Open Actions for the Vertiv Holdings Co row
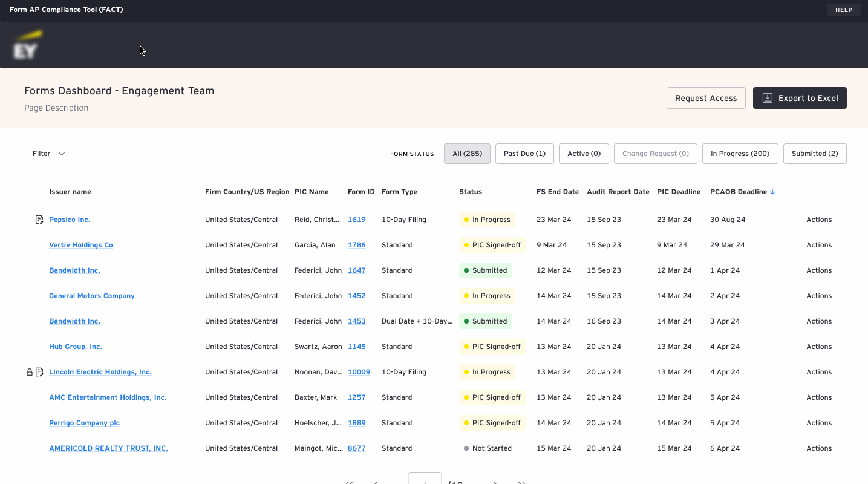 [x=819, y=245]
